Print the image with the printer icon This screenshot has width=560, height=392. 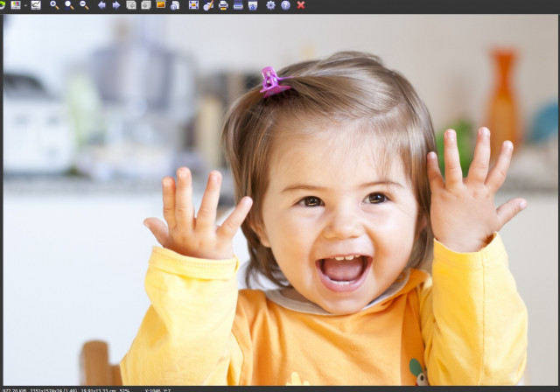click(223, 5)
